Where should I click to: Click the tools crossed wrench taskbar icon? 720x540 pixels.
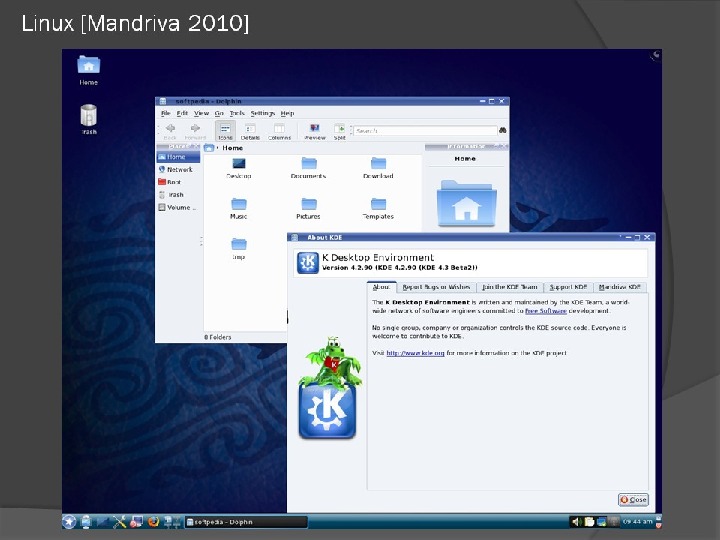click(119, 522)
